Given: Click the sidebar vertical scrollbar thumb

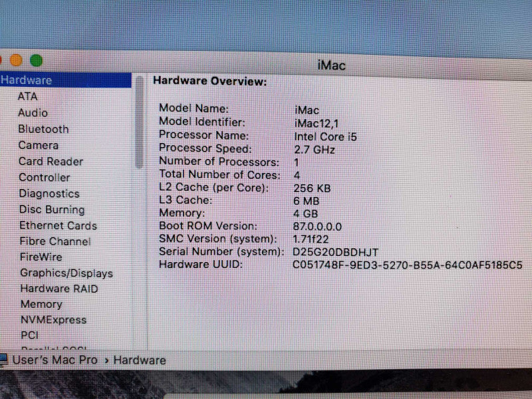Looking at the screenshot, I should (x=139, y=122).
